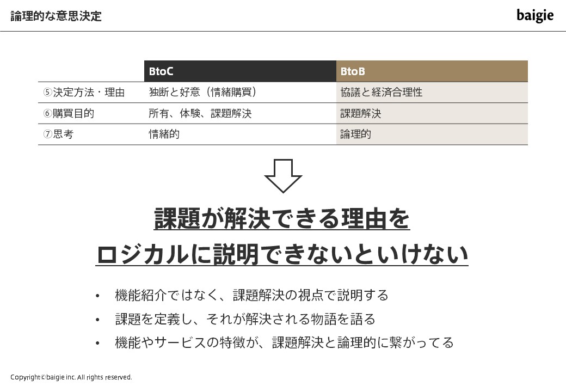Select the slide title 論理的な意思決定
This screenshot has width=566, height=392.
pyautogui.click(x=56, y=16)
